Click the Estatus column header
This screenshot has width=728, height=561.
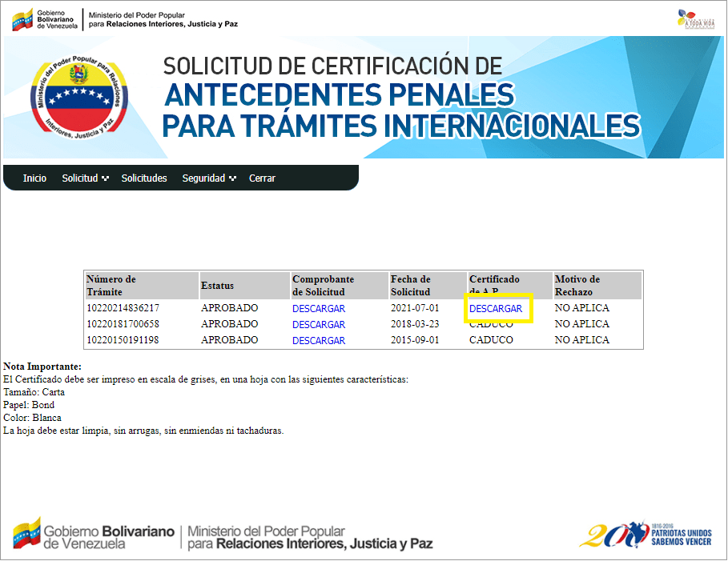217,286
